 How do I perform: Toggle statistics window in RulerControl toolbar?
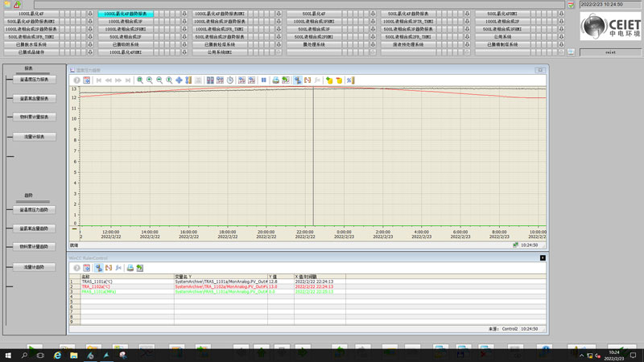coord(118,268)
